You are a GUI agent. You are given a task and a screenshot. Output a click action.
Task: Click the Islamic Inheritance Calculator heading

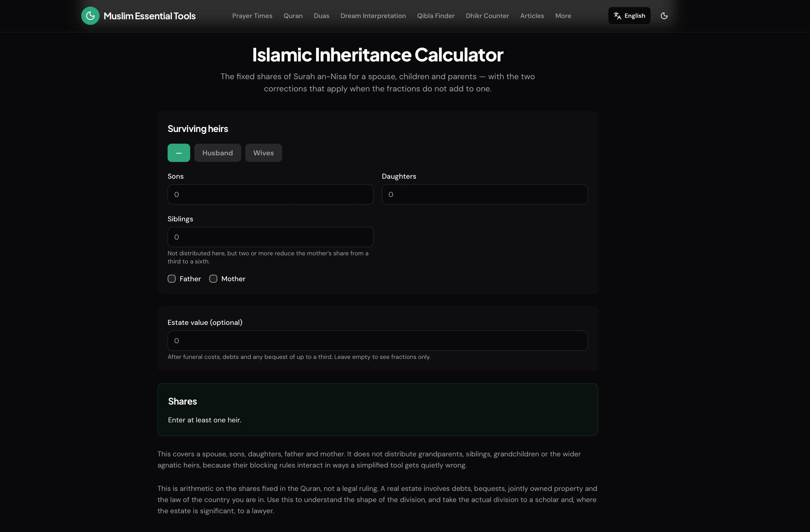pos(377,55)
